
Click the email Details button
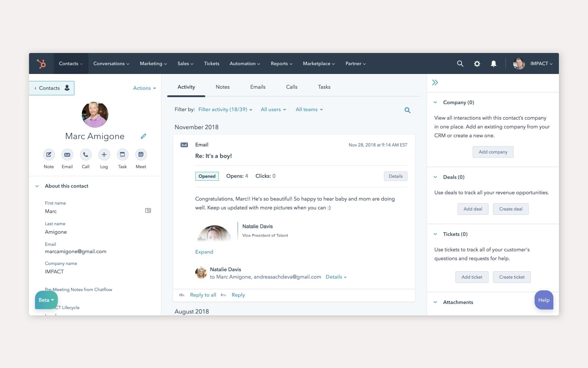click(396, 176)
